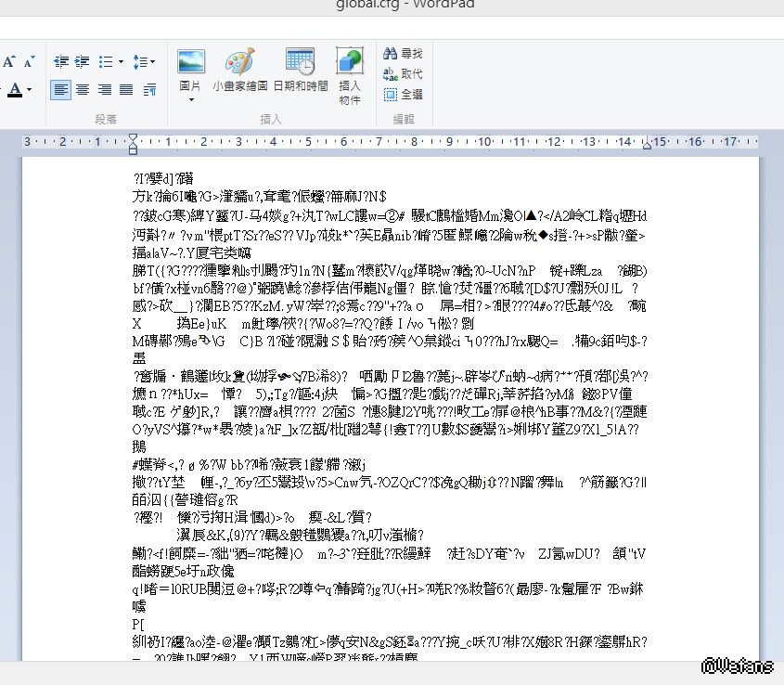
Task: Toggle justify text alignment
Action: (x=126, y=89)
